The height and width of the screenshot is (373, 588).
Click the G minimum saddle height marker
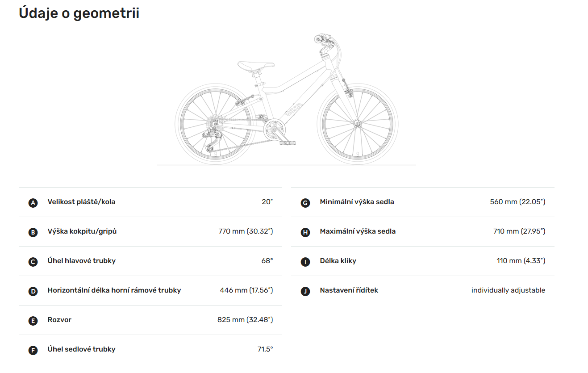(305, 203)
